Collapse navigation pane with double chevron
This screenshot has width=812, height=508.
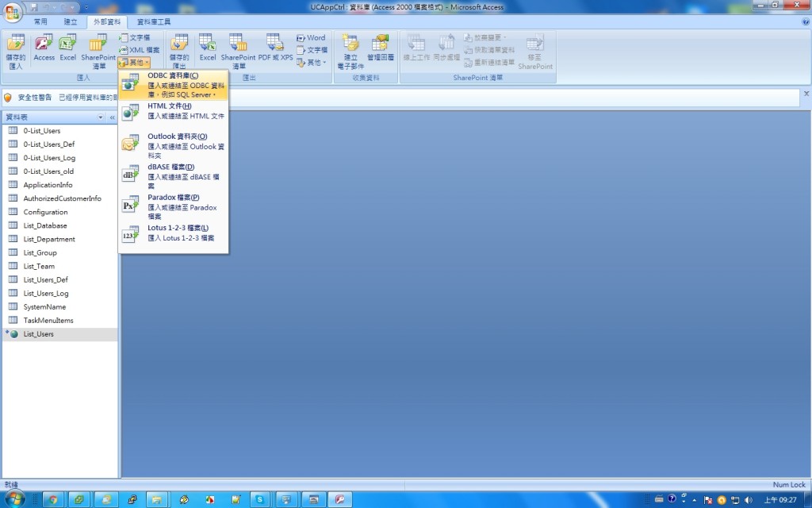pyautogui.click(x=112, y=117)
